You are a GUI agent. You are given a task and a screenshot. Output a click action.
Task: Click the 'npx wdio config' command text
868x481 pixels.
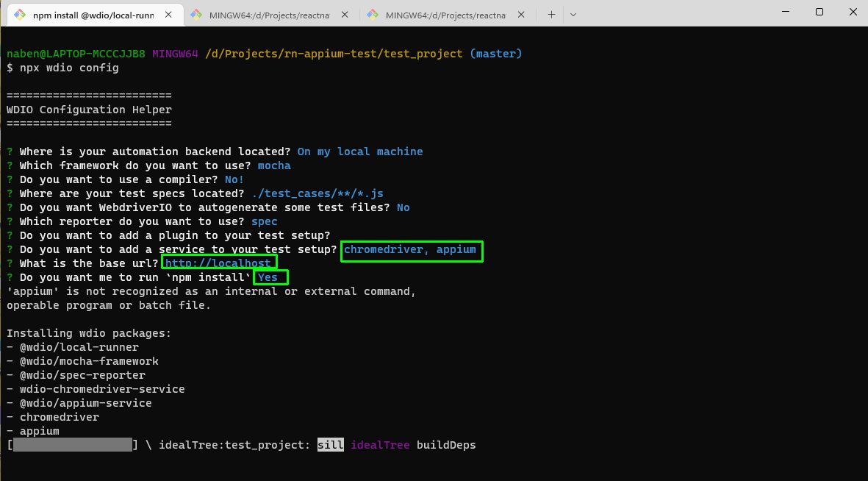(x=69, y=68)
